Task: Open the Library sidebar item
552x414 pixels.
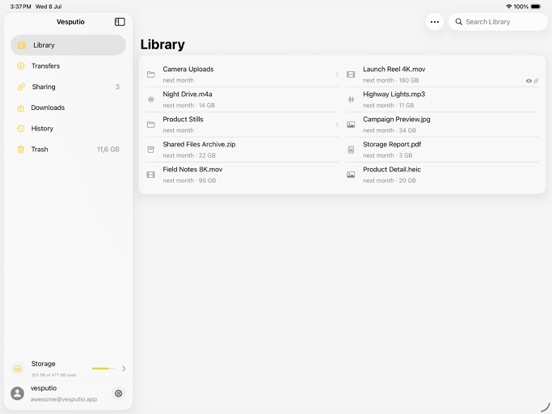Action: 68,45
